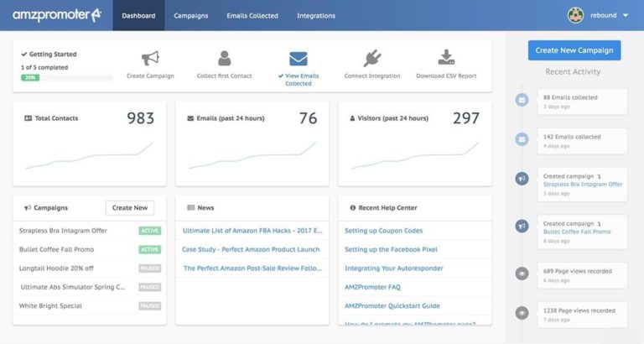Click the rebound user avatar
Image resolution: width=644 pixels, height=344 pixels.
pos(575,16)
